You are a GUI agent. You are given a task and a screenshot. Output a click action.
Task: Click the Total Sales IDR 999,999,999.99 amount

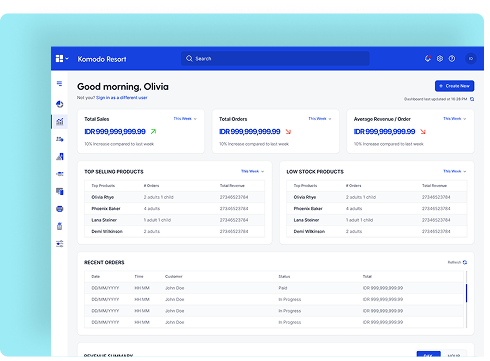click(x=115, y=132)
